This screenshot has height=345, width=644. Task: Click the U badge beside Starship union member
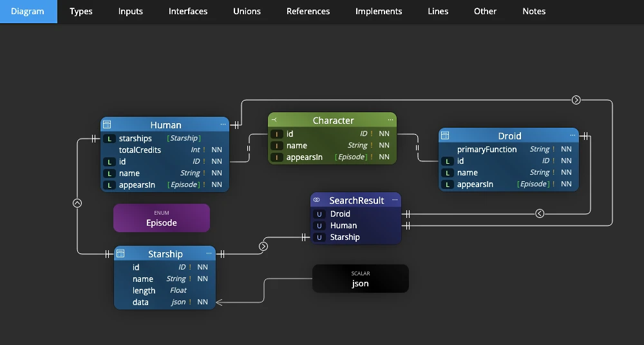tap(319, 237)
